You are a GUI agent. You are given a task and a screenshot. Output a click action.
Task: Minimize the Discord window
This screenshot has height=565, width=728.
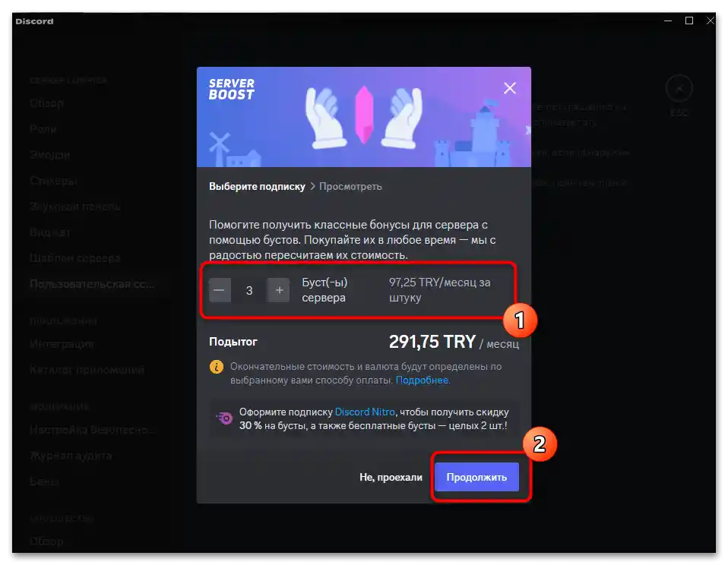point(668,21)
